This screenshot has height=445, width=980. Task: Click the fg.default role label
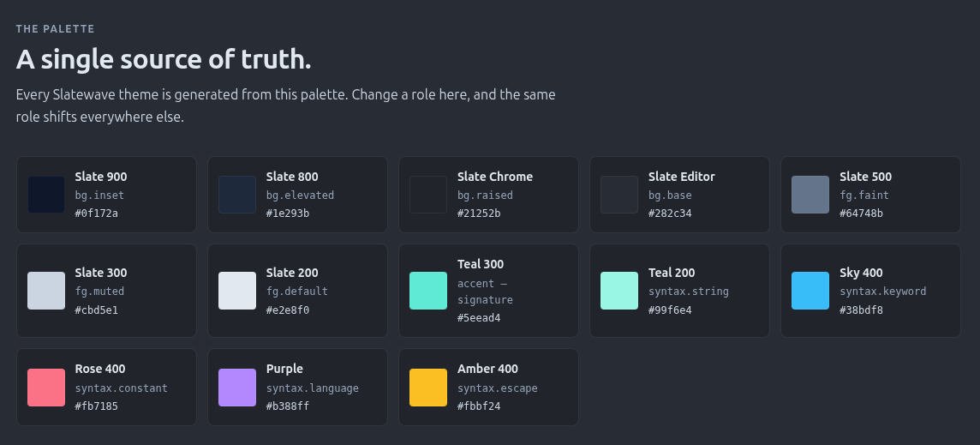[x=297, y=292]
